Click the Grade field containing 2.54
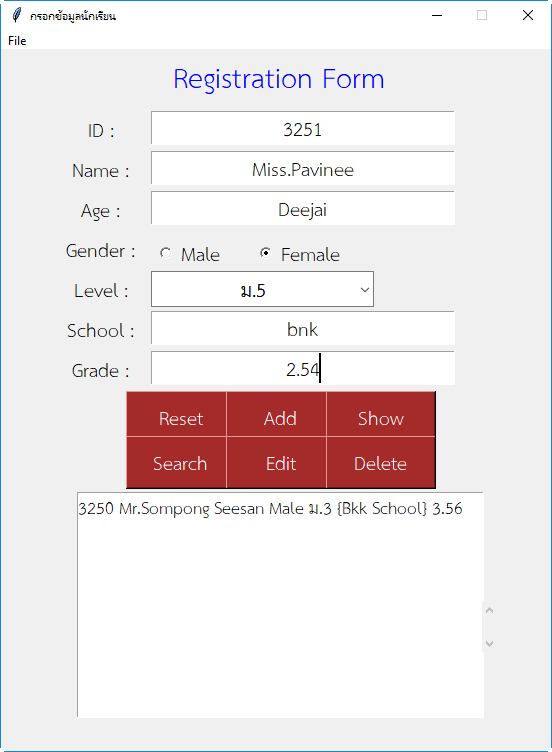The width and height of the screenshot is (552, 752). coord(303,368)
